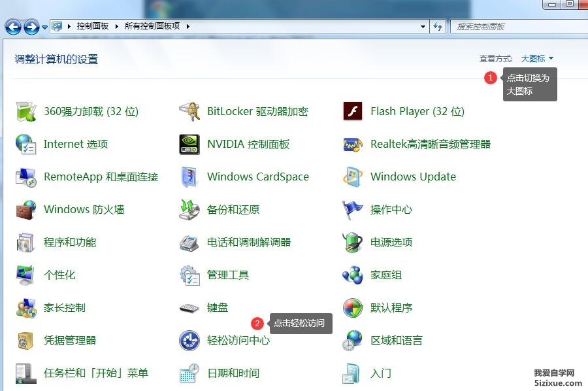Open the Internet 选项 text link
The image size is (588, 391).
click(76, 144)
